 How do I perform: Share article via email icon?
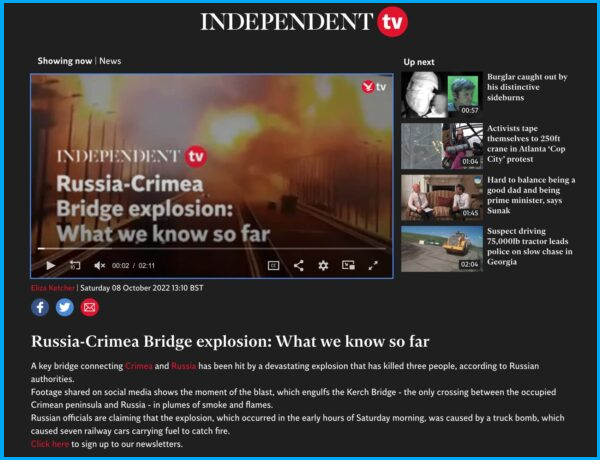point(90,307)
